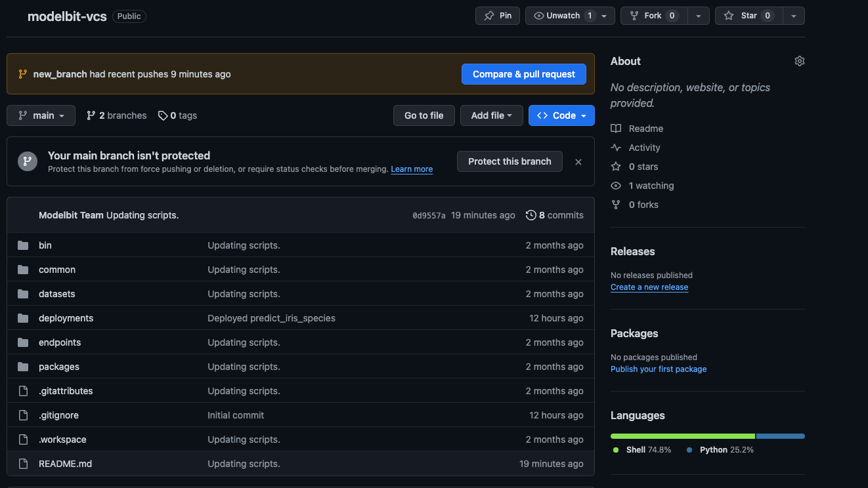Viewport: 868px width, 488px height.
Task: Click the endpoints folder icon
Action: (x=24, y=342)
